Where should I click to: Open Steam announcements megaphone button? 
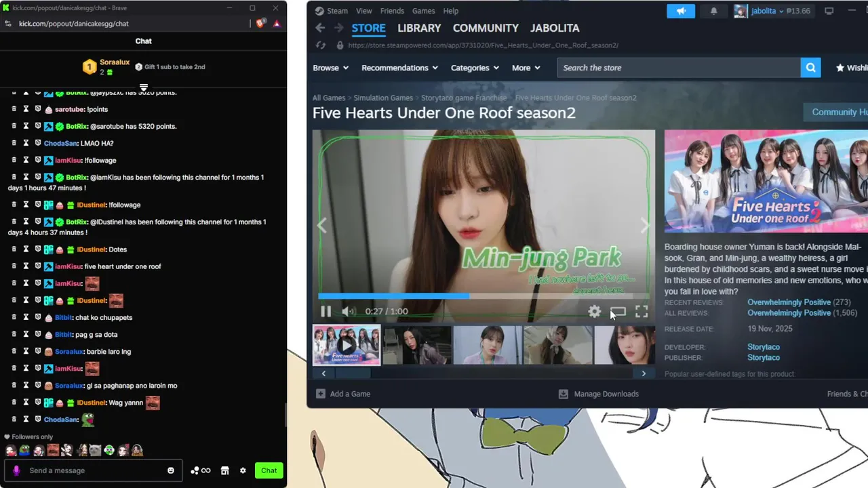point(681,11)
